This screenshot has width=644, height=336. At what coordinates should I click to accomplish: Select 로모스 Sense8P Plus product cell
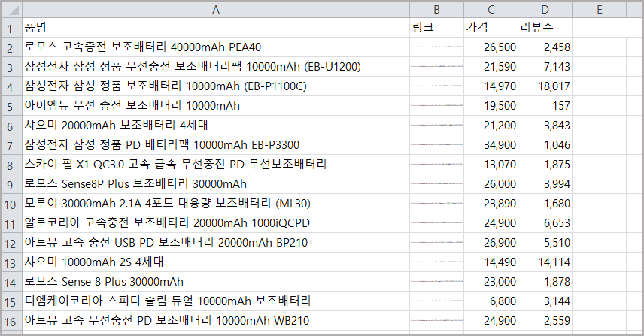click(216, 184)
